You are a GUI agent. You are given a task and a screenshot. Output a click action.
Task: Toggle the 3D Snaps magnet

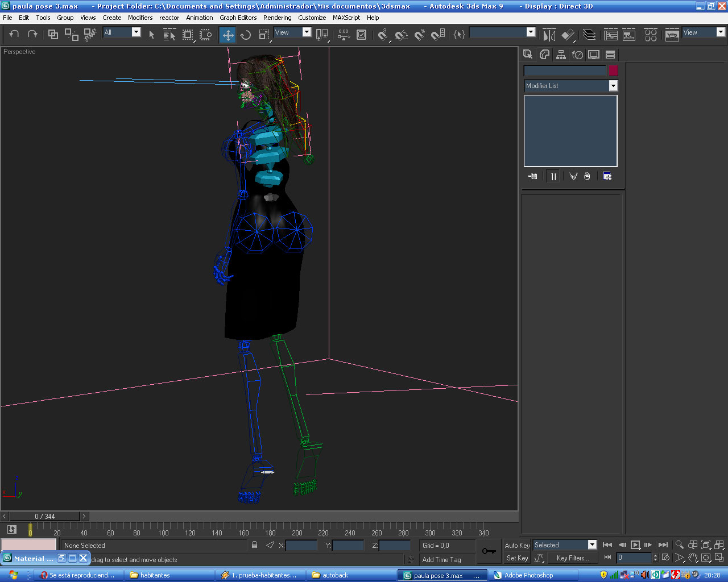tap(383, 35)
